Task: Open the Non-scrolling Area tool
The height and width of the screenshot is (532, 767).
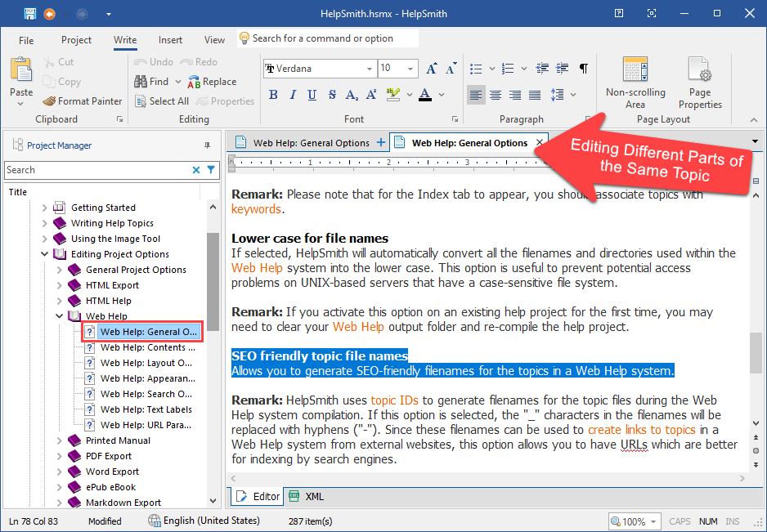Action: pyautogui.click(x=635, y=83)
